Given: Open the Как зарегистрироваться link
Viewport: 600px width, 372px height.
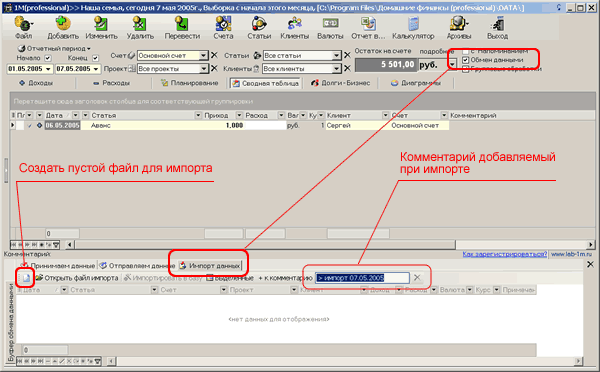Looking at the screenshot, I should 504,254.
